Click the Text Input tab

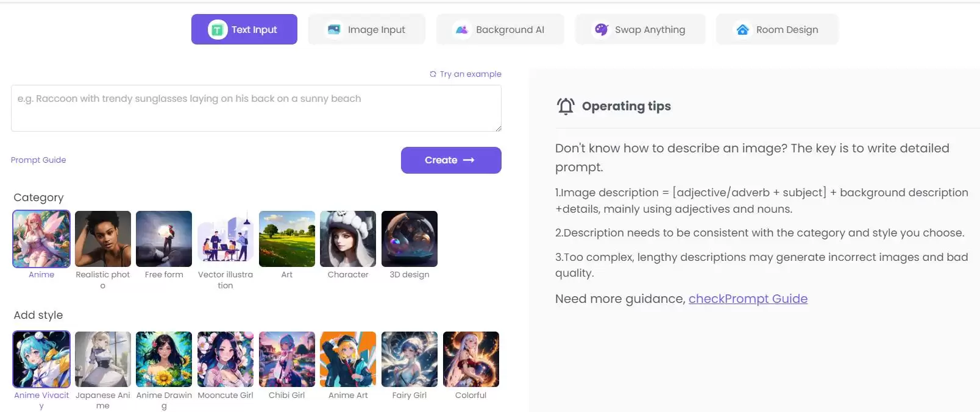[244, 29]
